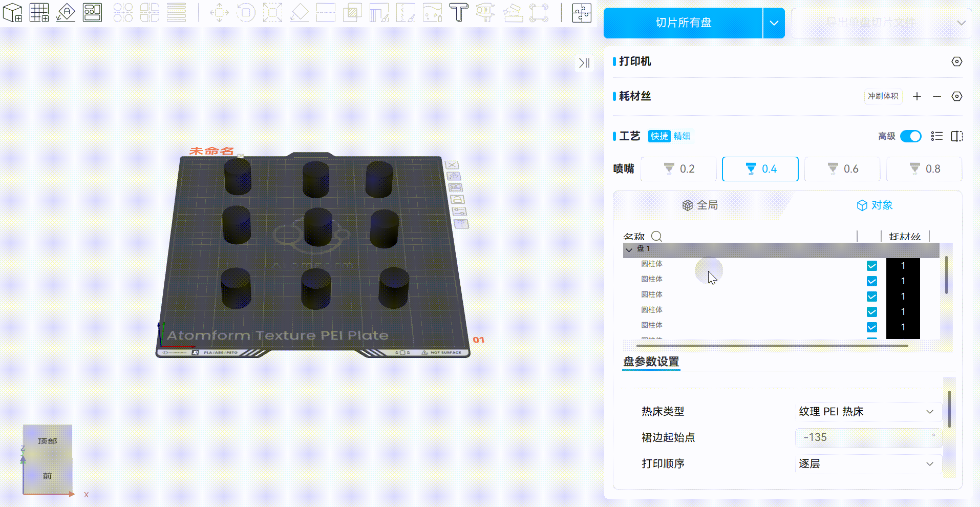Open the 热床类型 bed type dropdown
Viewport: 980px width, 507px height.
[x=868, y=412]
